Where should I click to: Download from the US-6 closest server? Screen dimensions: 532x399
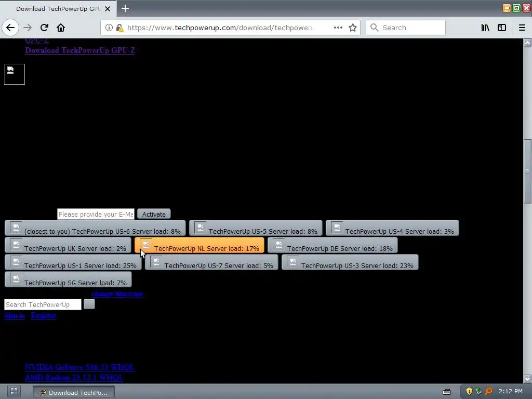96,228
